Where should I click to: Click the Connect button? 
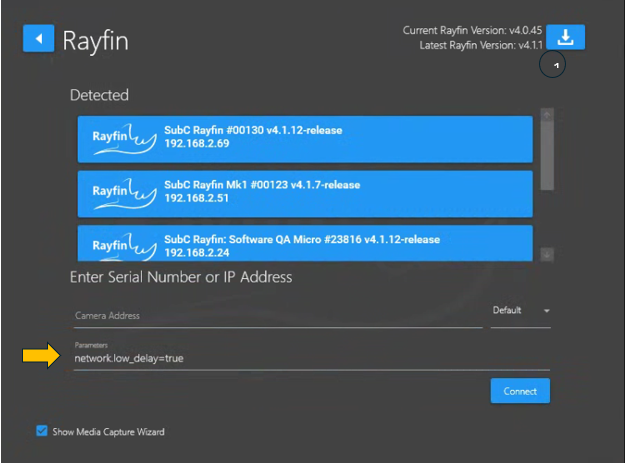click(520, 391)
